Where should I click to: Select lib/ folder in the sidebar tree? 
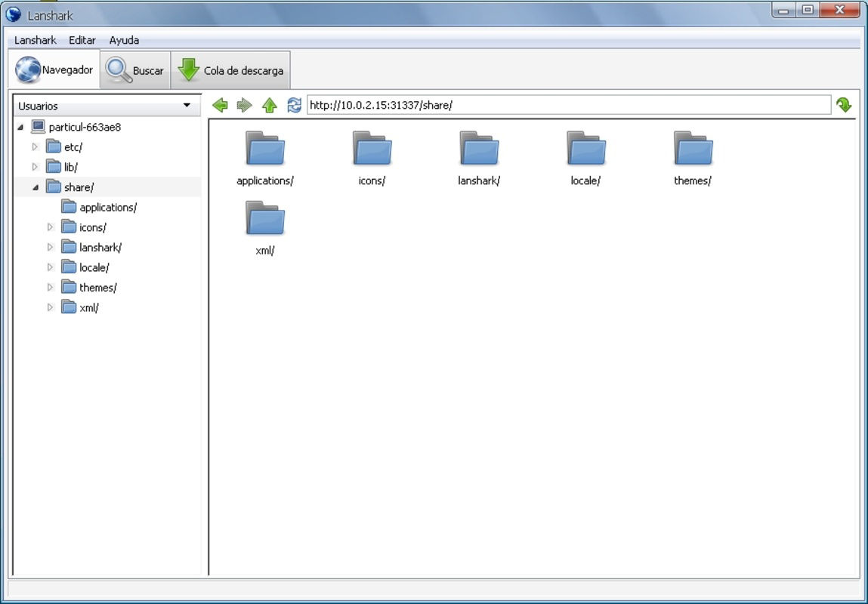coord(62,167)
